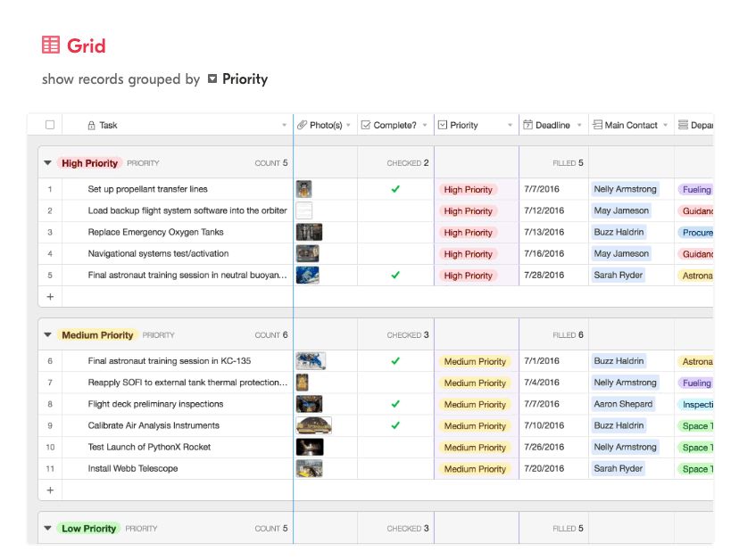The height and width of the screenshot is (560, 739).
Task: Click the High Priority tag in row 1
Action: [468, 190]
